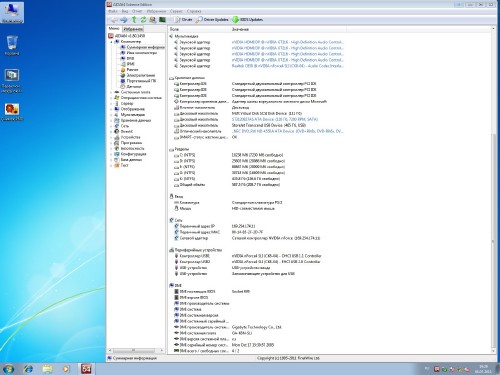Open the Справка menu
This screenshot has width=500, height=375.
pyautogui.click(x=194, y=11)
